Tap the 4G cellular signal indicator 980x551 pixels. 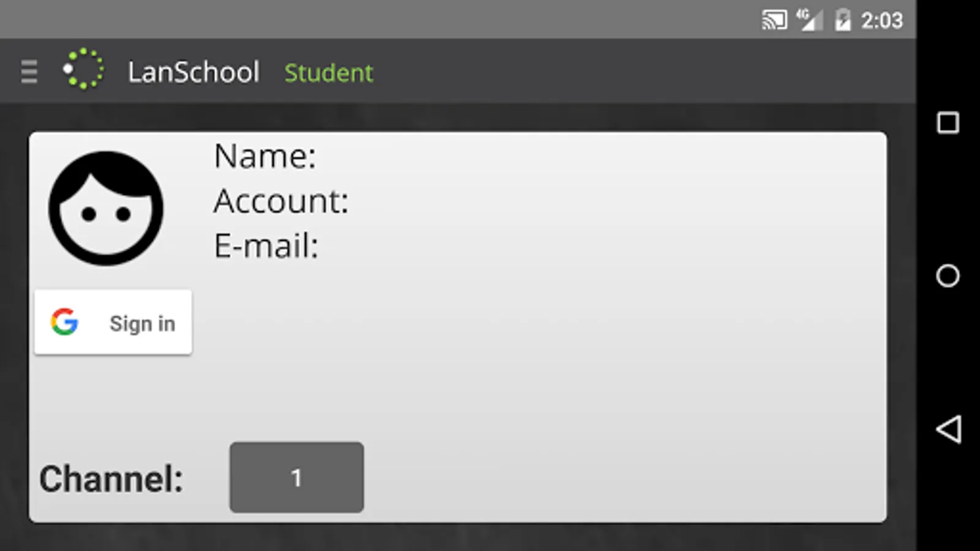[x=810, y=20]
